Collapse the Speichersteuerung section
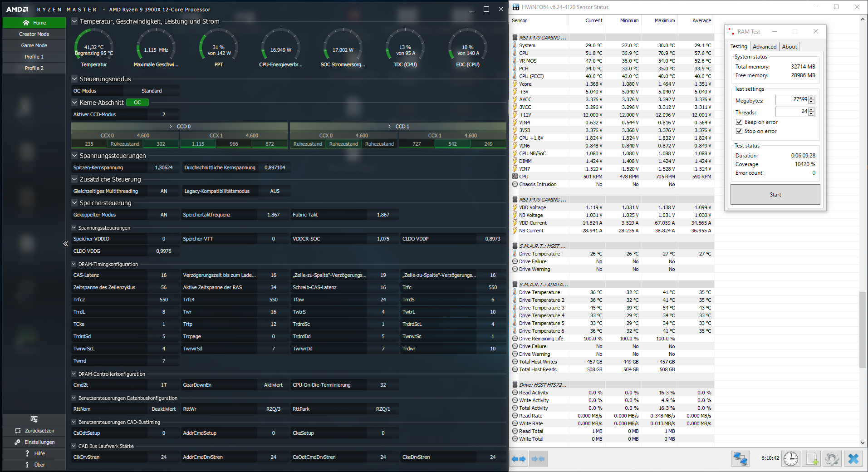Image resolution: width=868 pixels, height=472 pixels. click(x=74, y=203)
